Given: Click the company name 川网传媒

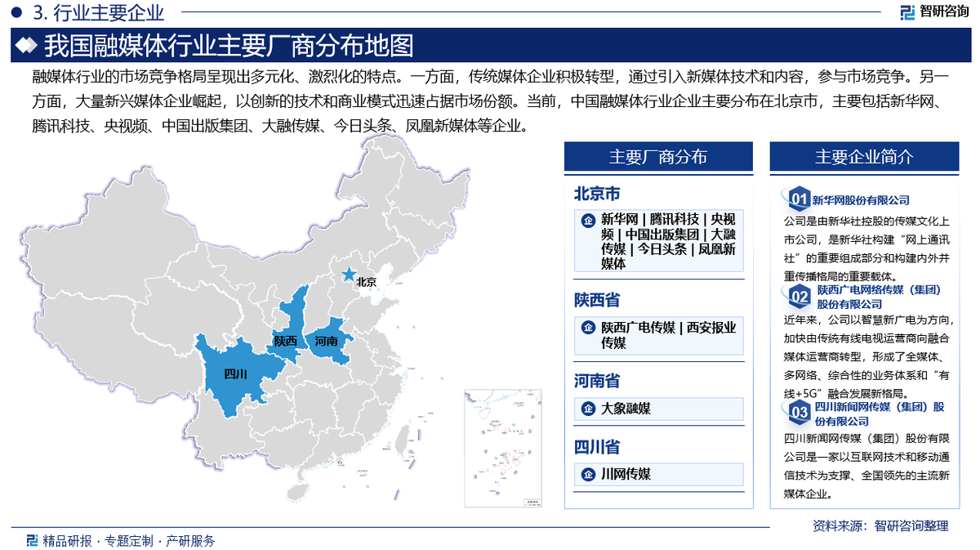Looking at the screenshot, I should [x=626, y=475].
